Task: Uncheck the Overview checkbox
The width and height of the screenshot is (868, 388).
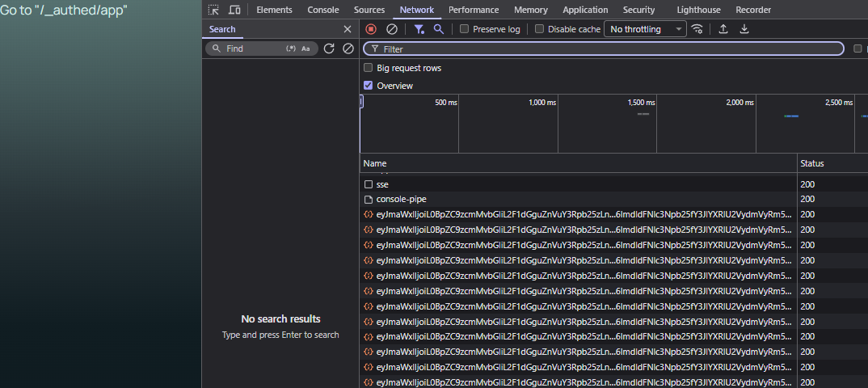Action: [369, 86]
